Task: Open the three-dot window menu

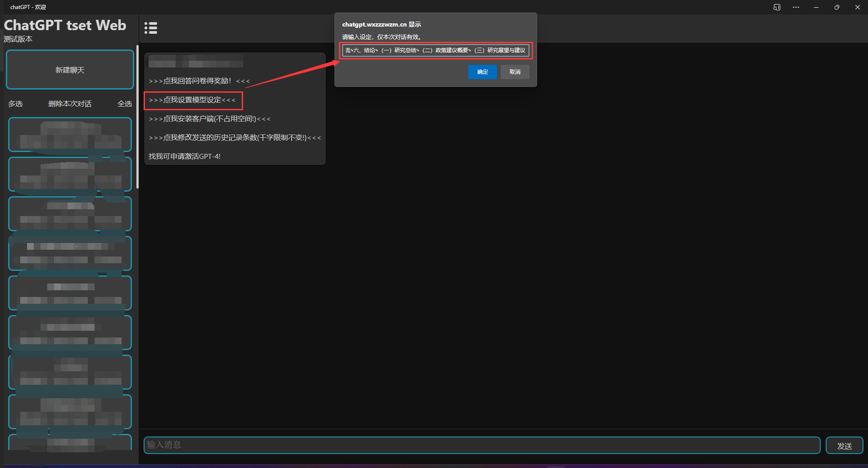Action: [796, 7]
